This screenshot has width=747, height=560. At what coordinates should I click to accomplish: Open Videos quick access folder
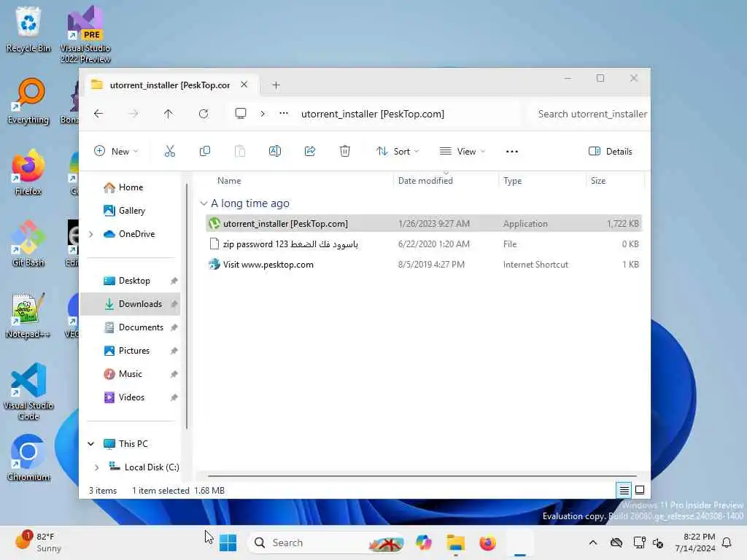point(131,397)
